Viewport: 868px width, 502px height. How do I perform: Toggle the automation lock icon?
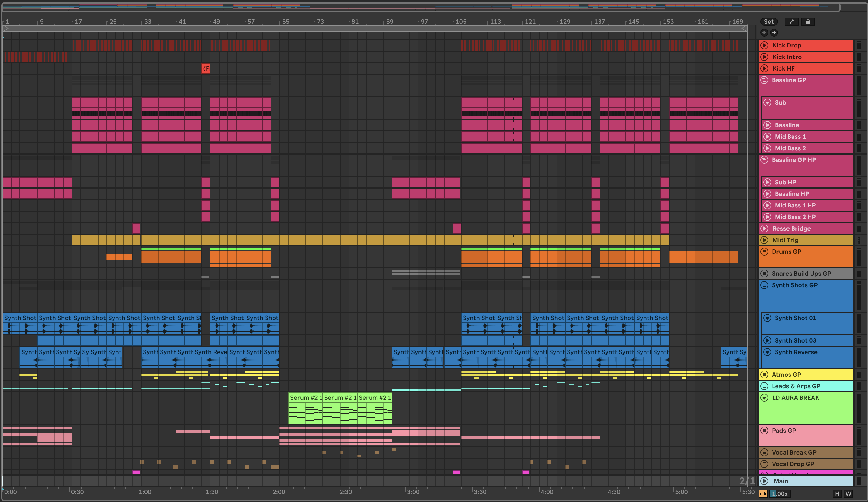[808, 22]
